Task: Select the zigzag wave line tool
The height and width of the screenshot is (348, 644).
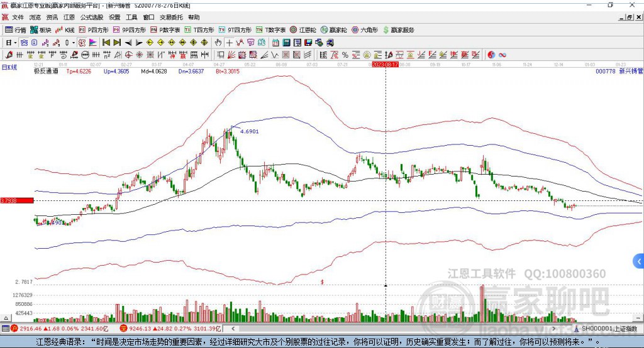Action: (274, 55)
